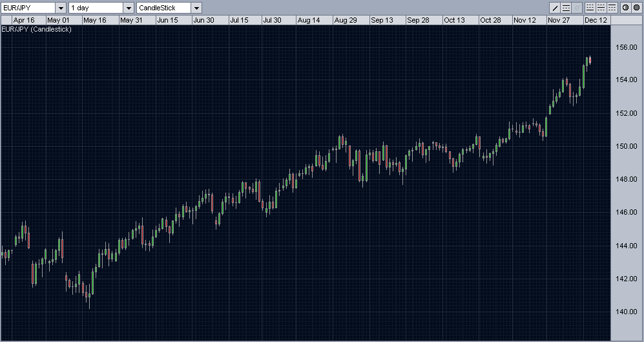Viewport: 644px width, 342px height.
Task: Click the 154.00 price axis label
Action: coord(627,80)
